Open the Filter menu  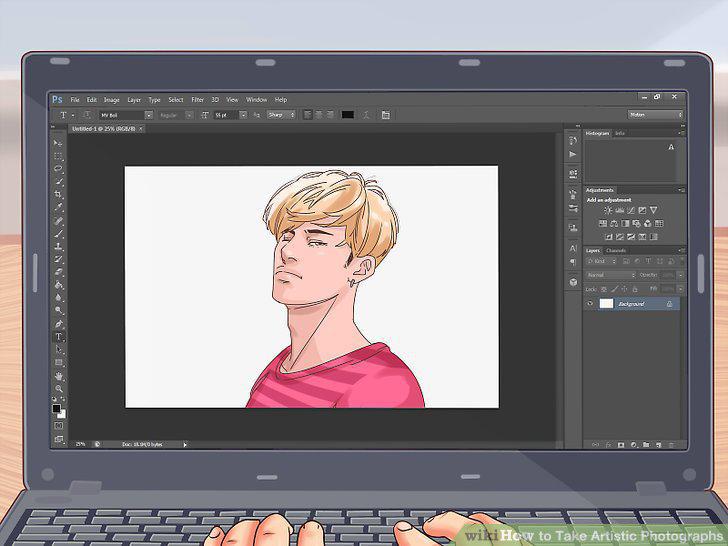pos(197,99)
